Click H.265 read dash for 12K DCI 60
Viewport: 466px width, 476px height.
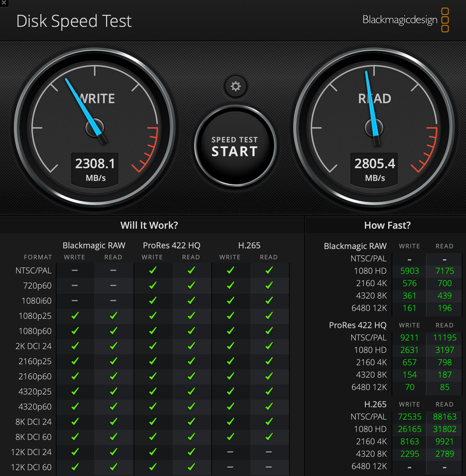(268, 467)
